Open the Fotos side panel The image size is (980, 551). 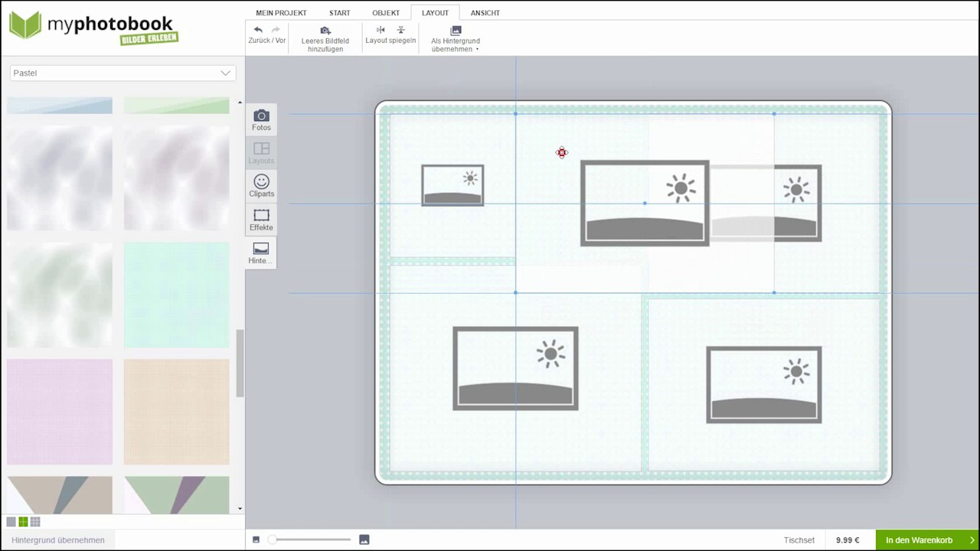click(x=261, y=120)
